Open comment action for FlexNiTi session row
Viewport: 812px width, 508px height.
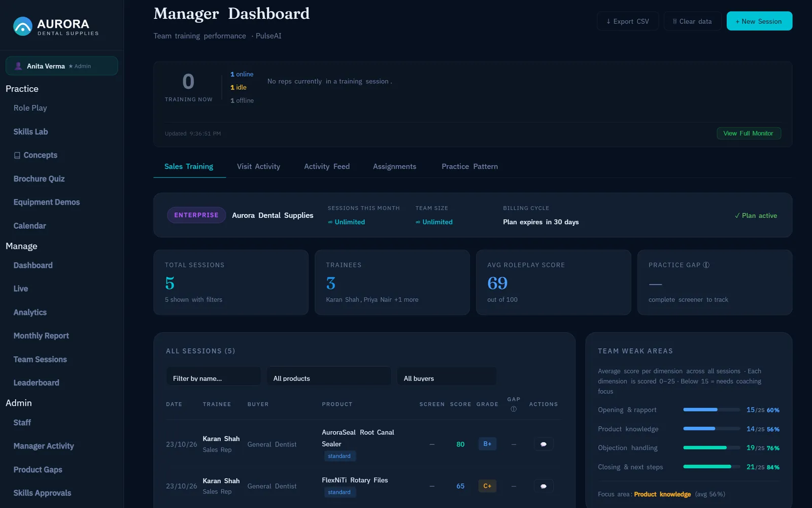(x=544, y=486)
